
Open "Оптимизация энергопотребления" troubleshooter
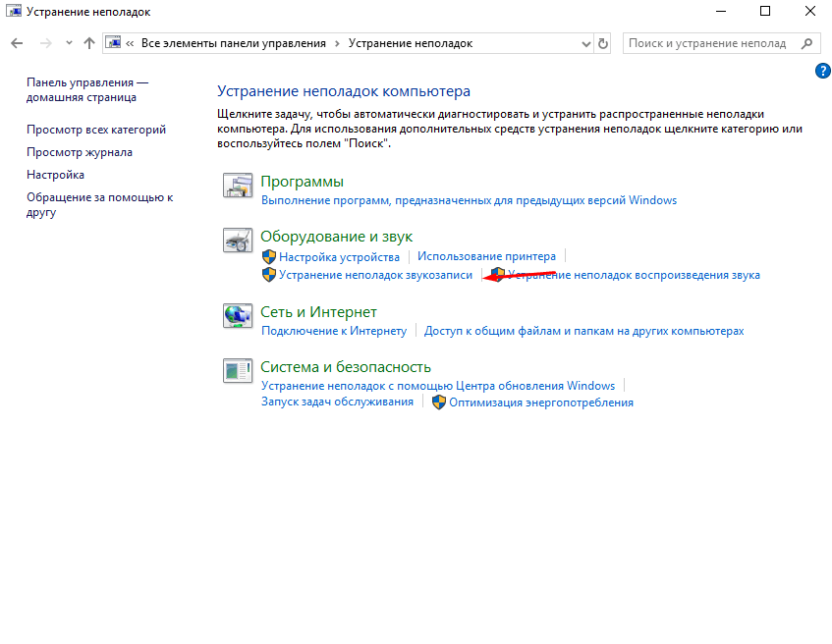pos(541,402)
